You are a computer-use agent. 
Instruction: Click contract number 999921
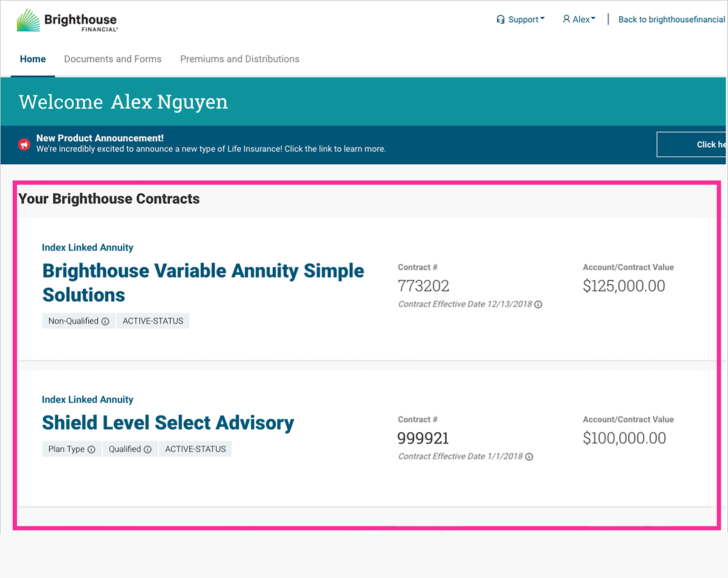[423, 438]
